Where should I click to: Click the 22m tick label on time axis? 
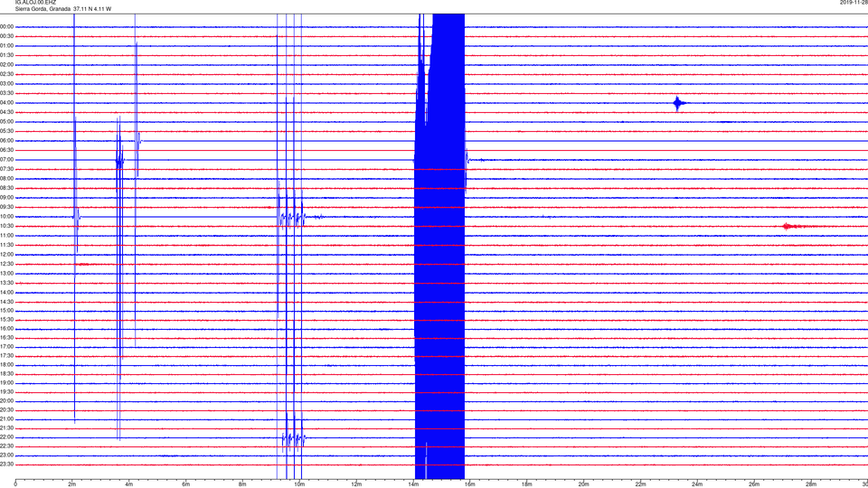640,484
